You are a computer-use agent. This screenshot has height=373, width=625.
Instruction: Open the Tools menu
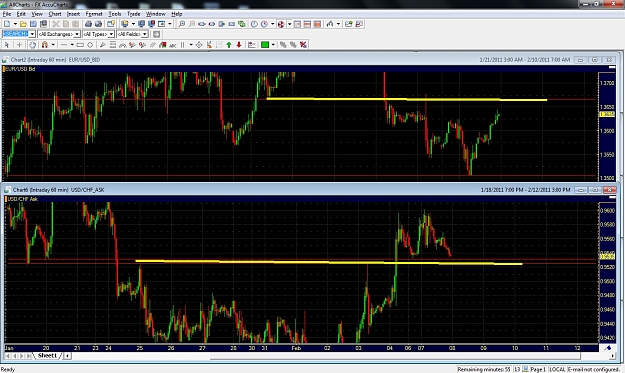[x=115, y=14]
